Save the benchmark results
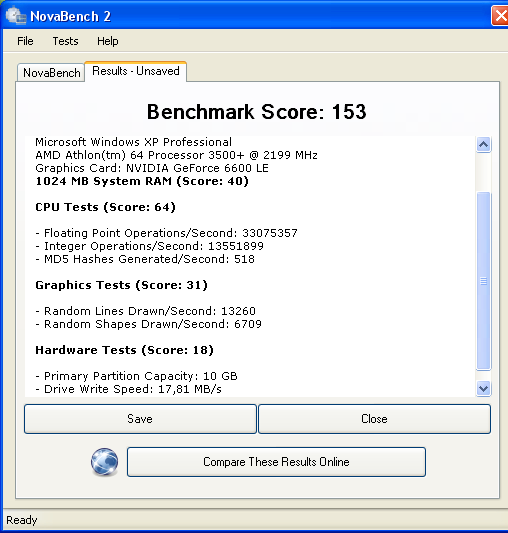This screenshot has width=508, height=533. [140, 419]
